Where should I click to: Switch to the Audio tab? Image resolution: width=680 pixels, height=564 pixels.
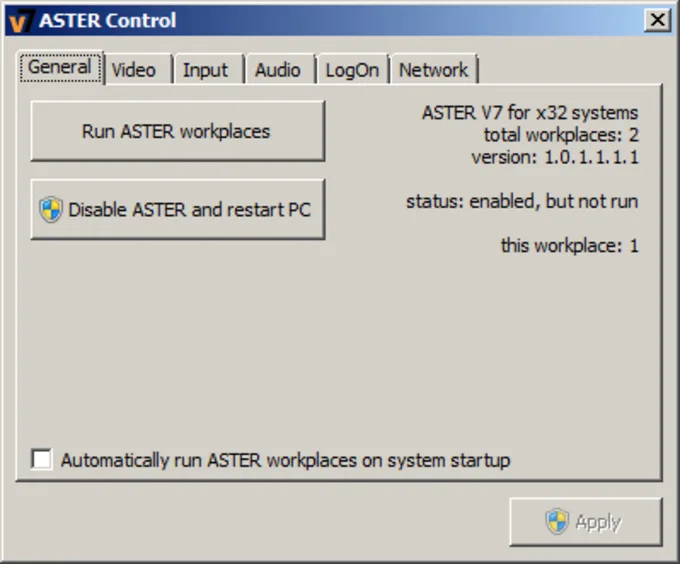[x=281, y=70]
